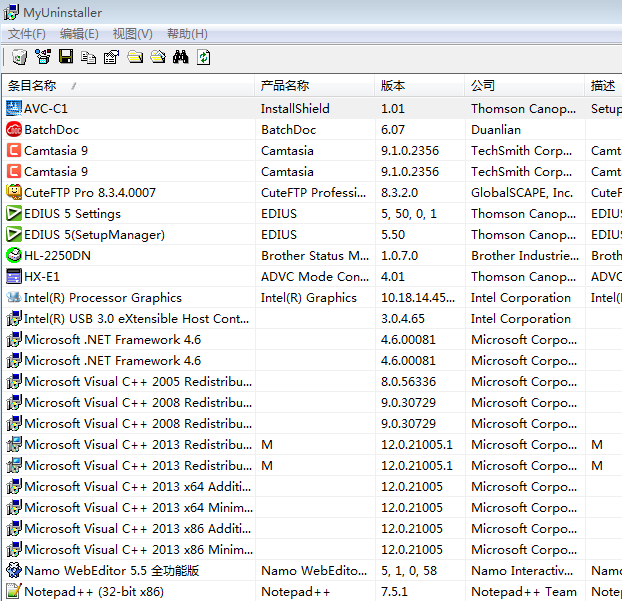
Task: Click the sort arrow beside 条目名称
Action: pos(74,86)
